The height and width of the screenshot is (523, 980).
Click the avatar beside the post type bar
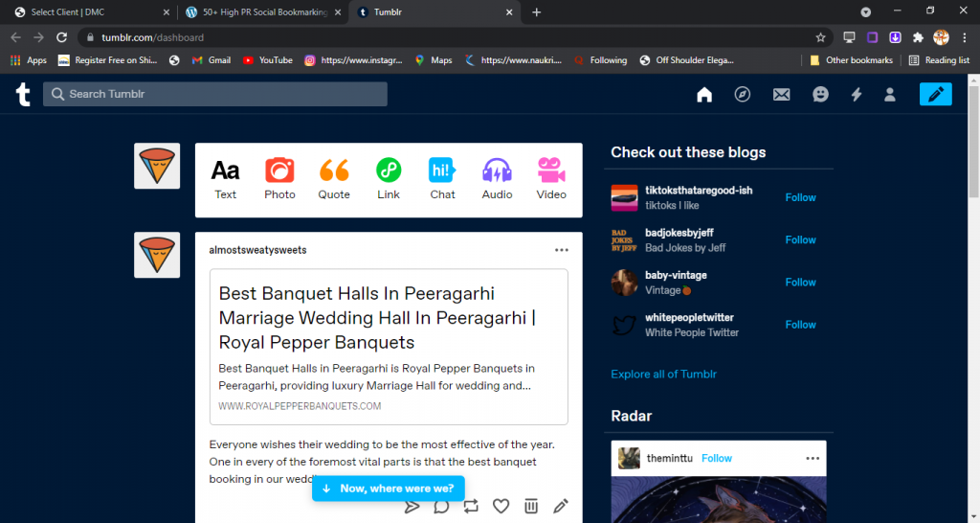coord(157,166)
